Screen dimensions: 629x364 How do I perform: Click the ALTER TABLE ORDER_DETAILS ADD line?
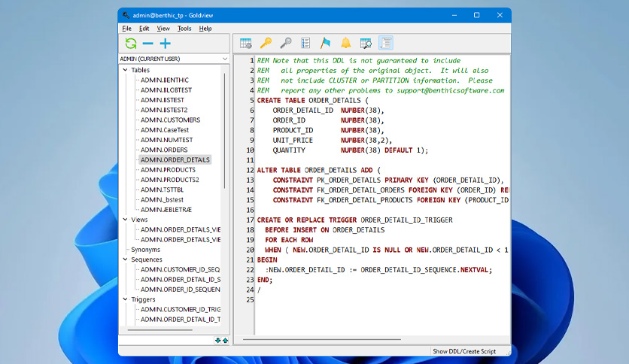[x=318, y=170]
